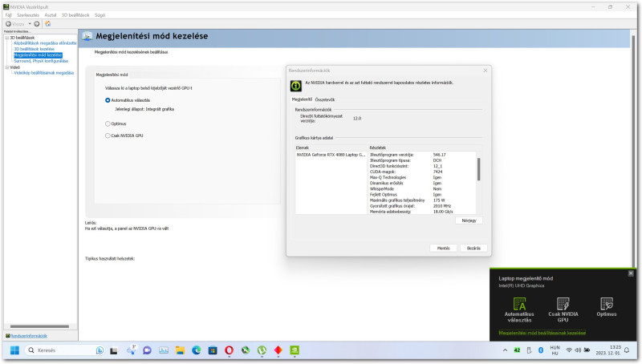The height and width of the screenshot is (364, 642).
Task: Click the system info dialog info icon
Action: click(296, 86)
